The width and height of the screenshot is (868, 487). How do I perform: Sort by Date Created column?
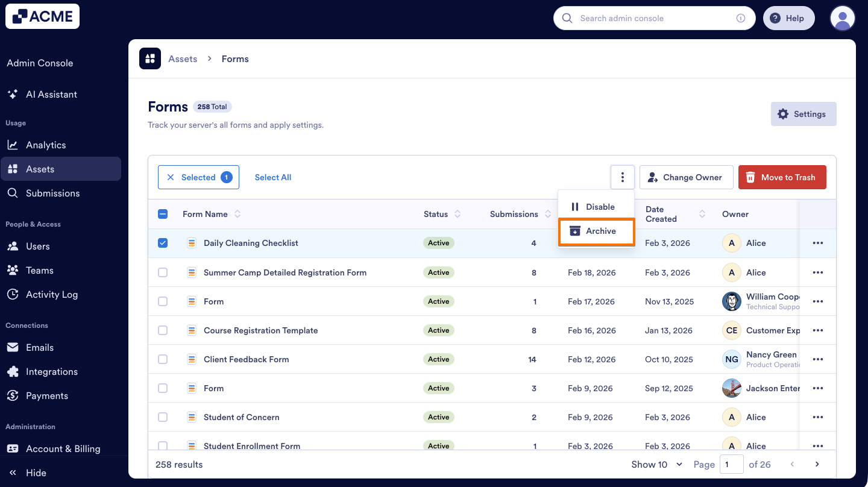[702, 214]
